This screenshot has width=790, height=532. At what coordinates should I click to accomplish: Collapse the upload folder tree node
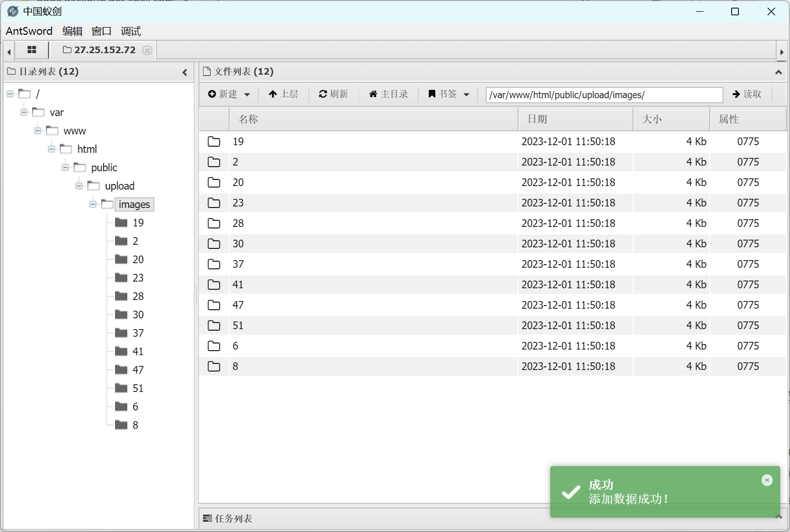[x=79, y=186]
